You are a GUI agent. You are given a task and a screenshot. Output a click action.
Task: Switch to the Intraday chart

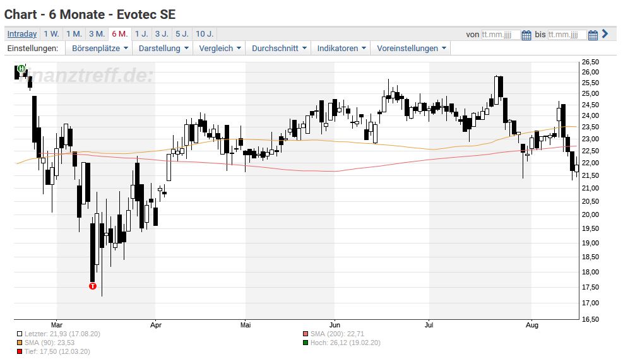click(22, 33)
